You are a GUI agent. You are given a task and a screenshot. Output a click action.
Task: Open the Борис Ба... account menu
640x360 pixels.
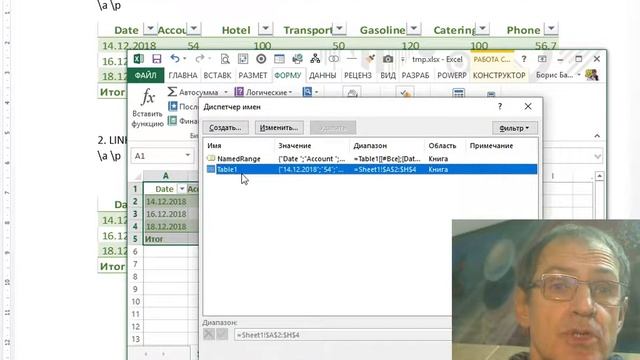pyautogui.click(x=558, y=76)
